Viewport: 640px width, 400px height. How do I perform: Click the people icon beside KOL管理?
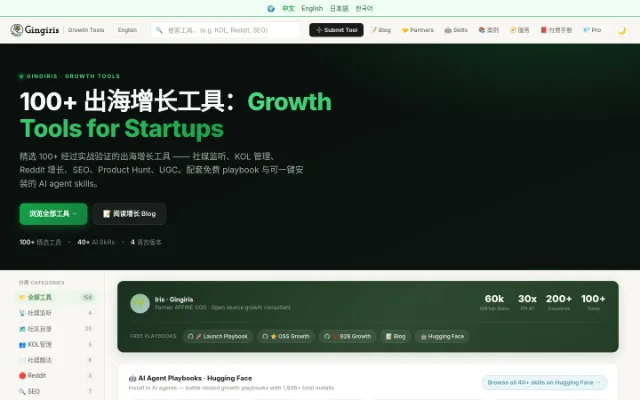[22, 344]
